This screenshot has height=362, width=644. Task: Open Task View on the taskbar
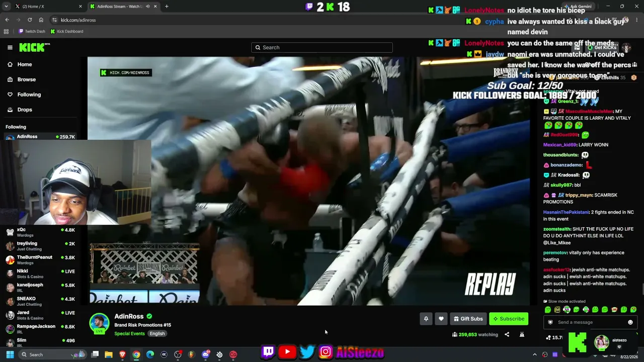coord(95,354)
